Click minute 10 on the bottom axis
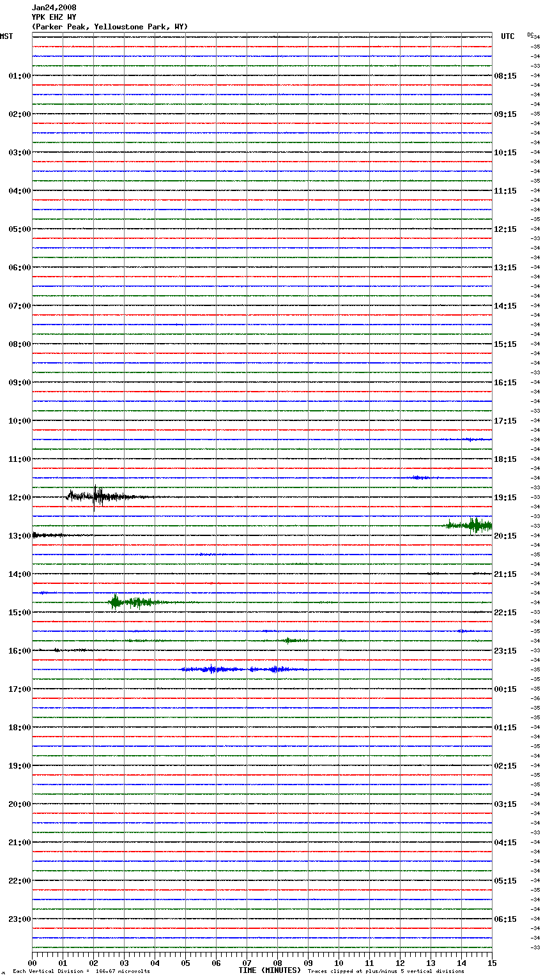543x980 pixels. (339, 963)
